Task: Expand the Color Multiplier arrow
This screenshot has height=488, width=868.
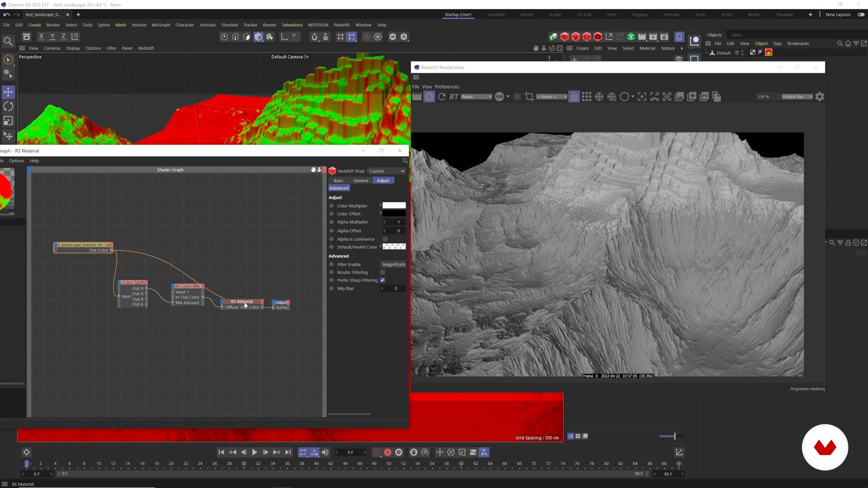Action: pos(380,206)
